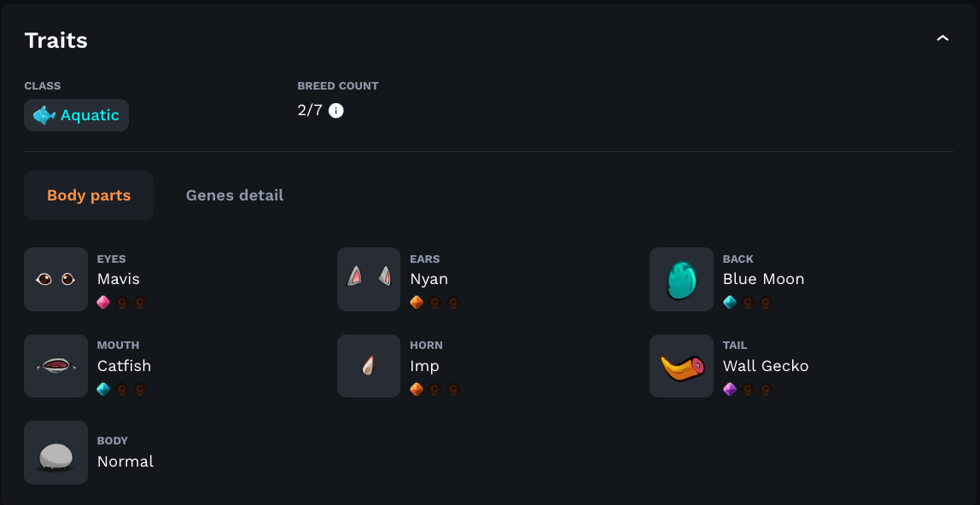Click the Wall Gecko tail icon

681,366
